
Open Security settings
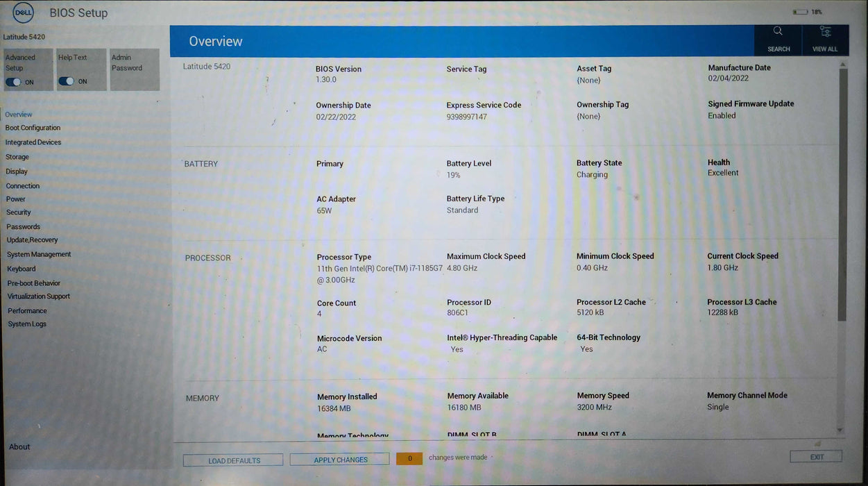point(19,212)
